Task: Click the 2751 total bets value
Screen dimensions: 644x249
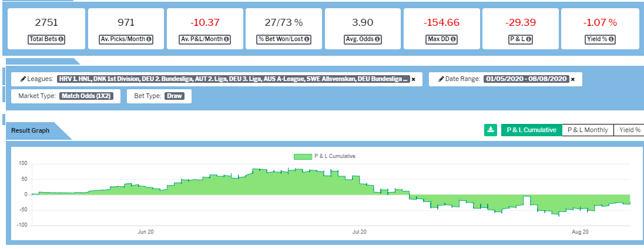Action: coord(46,22)
